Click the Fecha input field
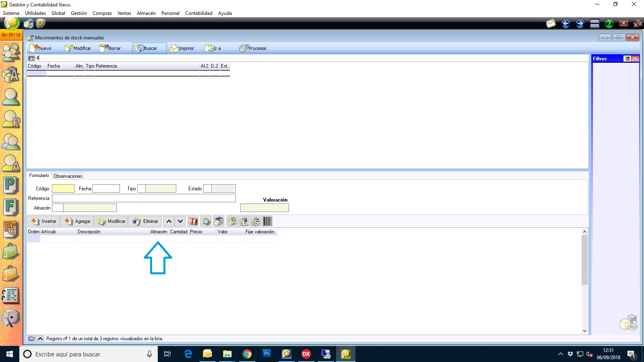Screen dimensions: 644x362 point(106,189)
